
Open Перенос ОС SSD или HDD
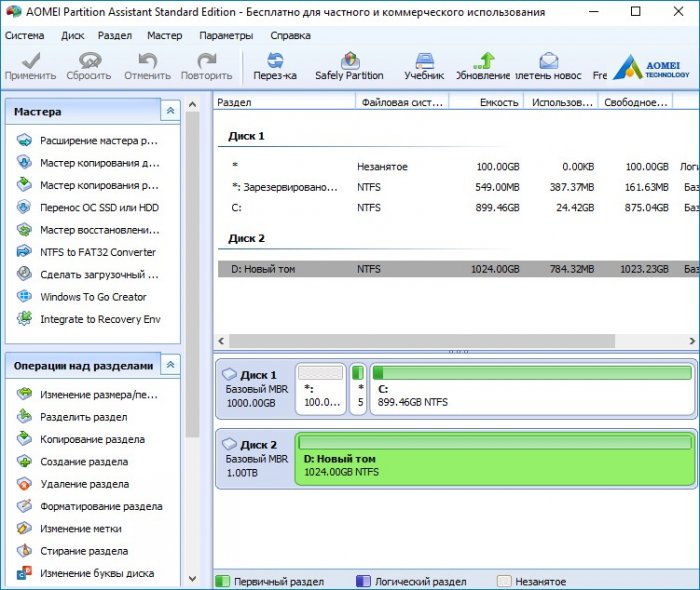click(x=88, y=208)
